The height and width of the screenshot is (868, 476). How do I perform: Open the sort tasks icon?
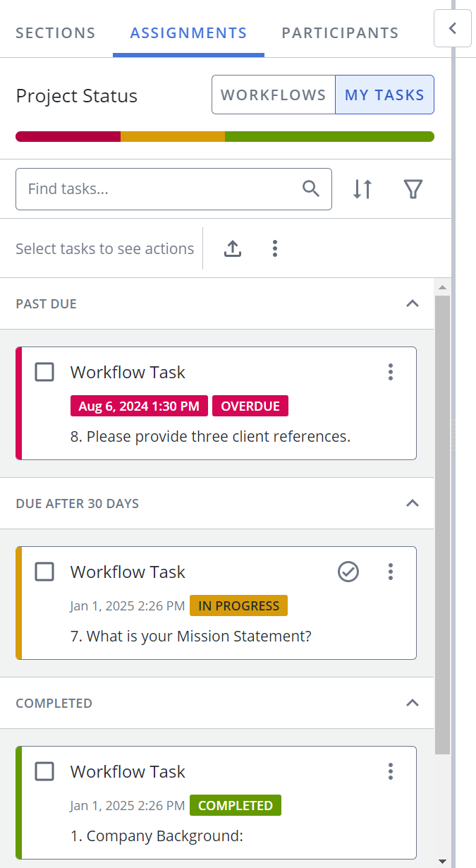pos(362,188)
